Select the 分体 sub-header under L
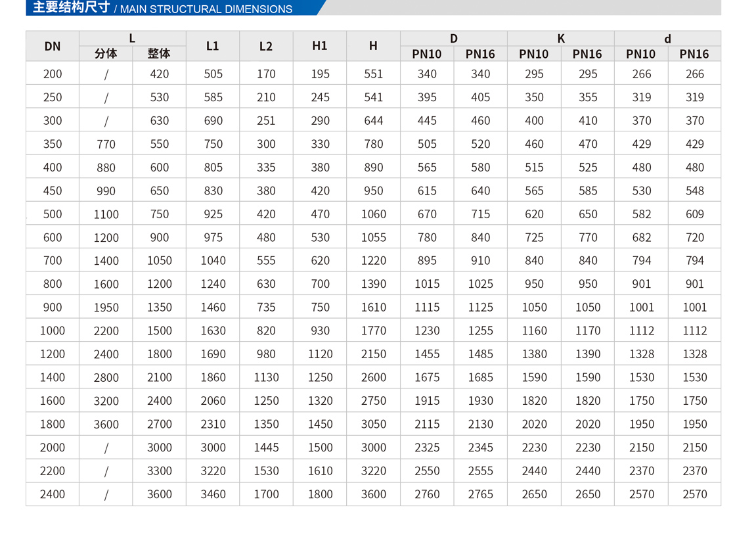Image resolution: width=756 pixels, height=533 pixels. click(106, 54)
